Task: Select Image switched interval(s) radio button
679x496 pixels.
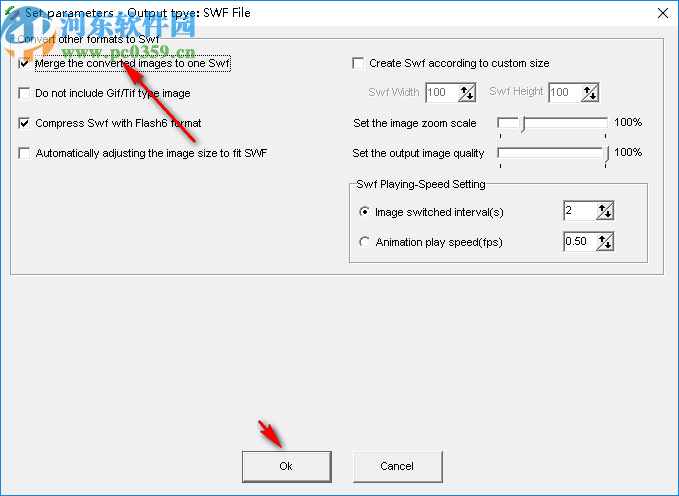Action: 365,212
